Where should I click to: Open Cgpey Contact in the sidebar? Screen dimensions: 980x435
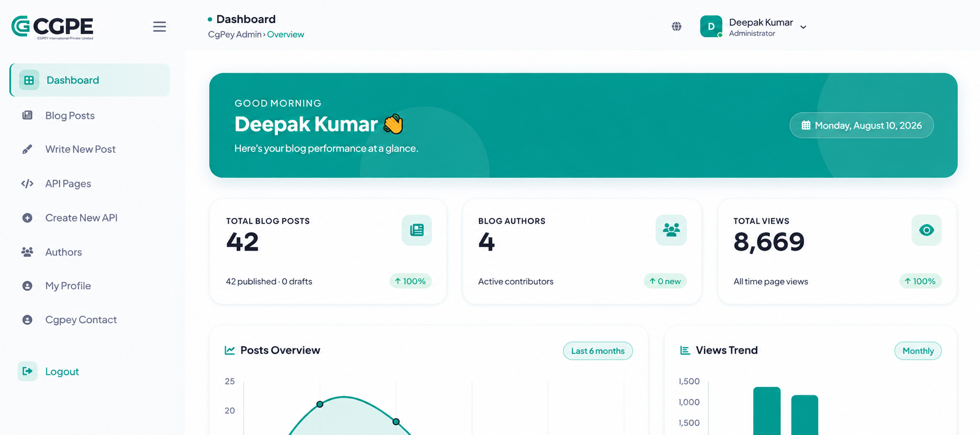81,320
